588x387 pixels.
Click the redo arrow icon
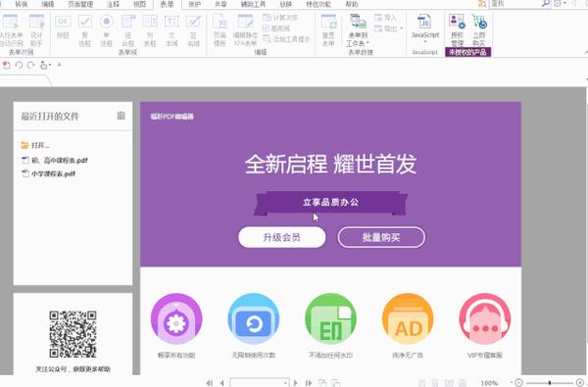pyautogui.click(x=30, y=66)
